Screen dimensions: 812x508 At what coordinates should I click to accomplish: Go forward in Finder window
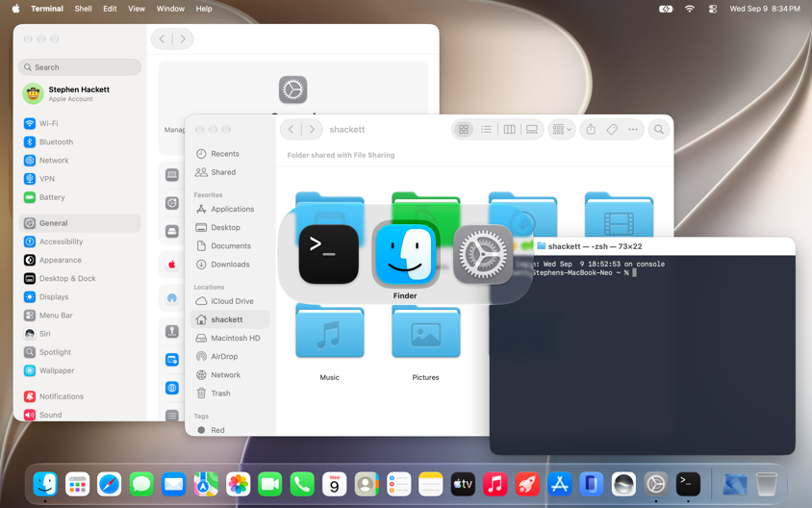pos(311,130)
